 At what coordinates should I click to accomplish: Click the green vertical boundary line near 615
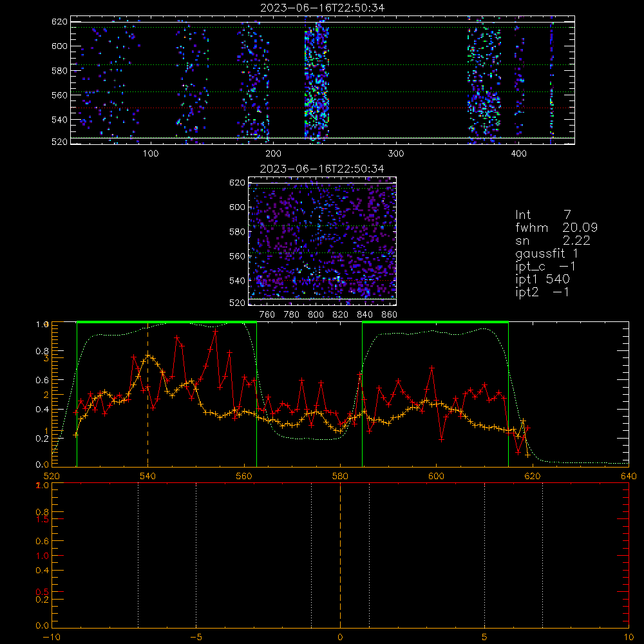point(509,394)
